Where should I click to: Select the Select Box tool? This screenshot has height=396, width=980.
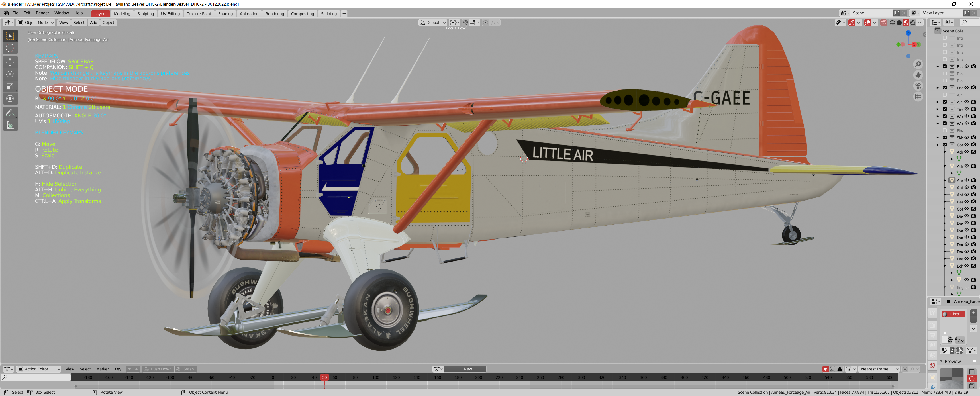click(10, 36)
